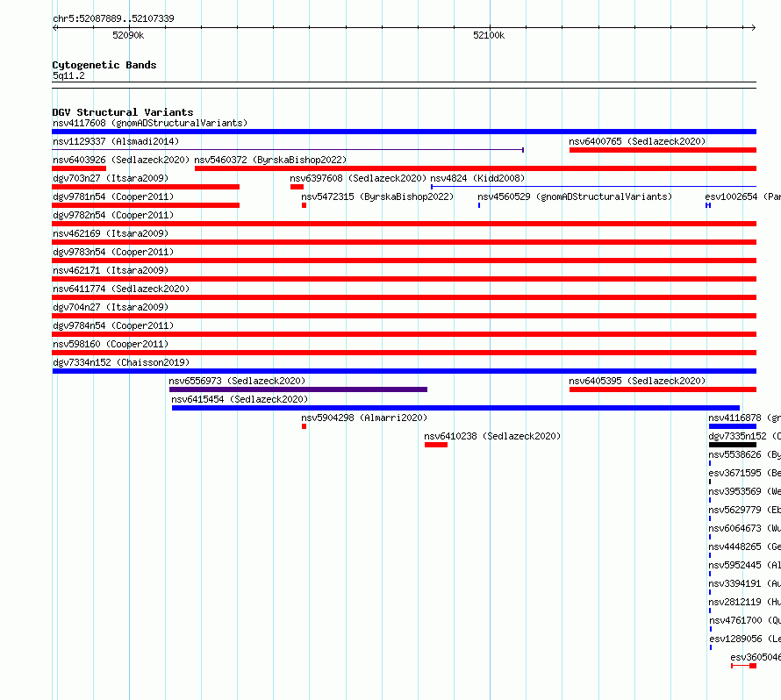781x700 pixels.
Task: Select the blue nsv4560529 tick marker
Action: (479, 205)
